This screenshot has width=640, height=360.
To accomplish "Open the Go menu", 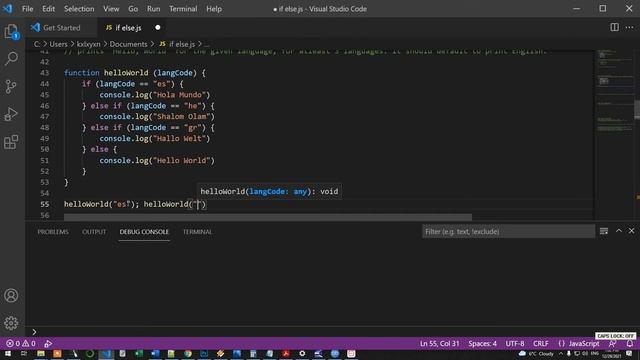I will click(133, 9).
